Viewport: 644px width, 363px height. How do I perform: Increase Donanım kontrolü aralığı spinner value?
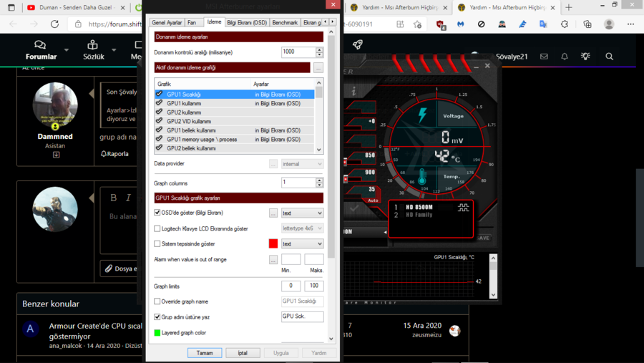[x=319, y=49]
